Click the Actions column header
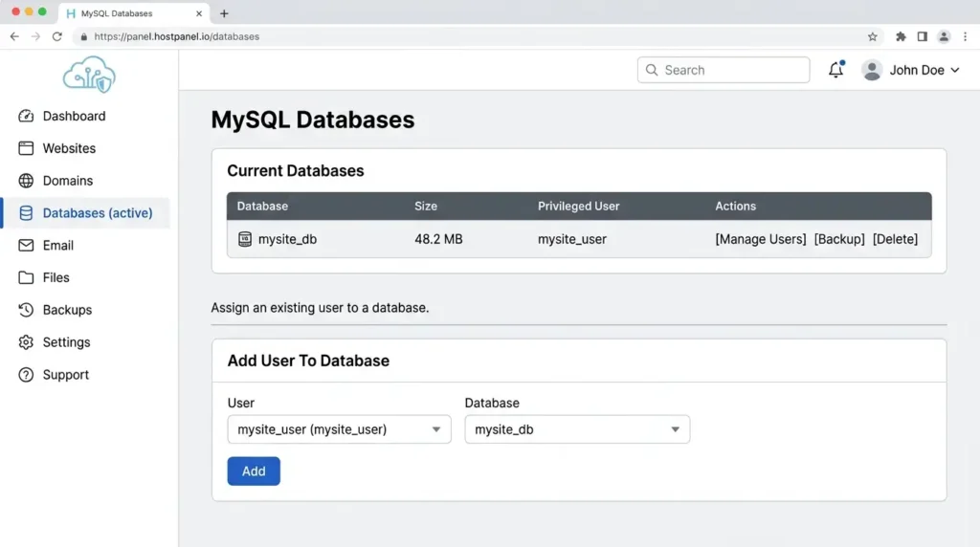Viewport: 980px width, 547px height. (736, 206)
